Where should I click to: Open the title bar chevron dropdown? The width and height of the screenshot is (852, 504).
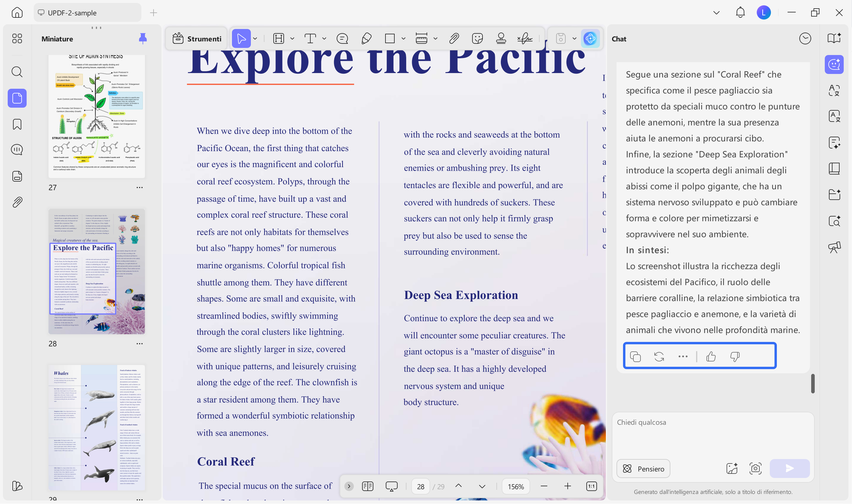[717, 12]
